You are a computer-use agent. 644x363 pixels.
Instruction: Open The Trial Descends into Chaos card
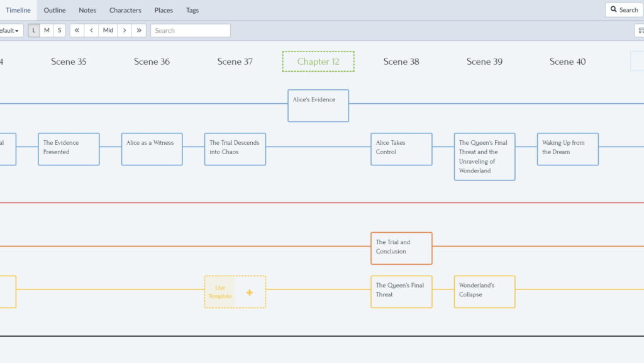click(235, 149)
